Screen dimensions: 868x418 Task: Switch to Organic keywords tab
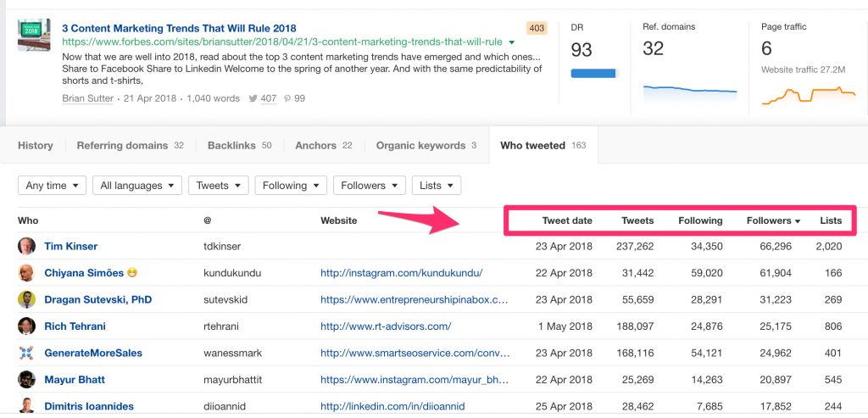(x=426, y=146)
